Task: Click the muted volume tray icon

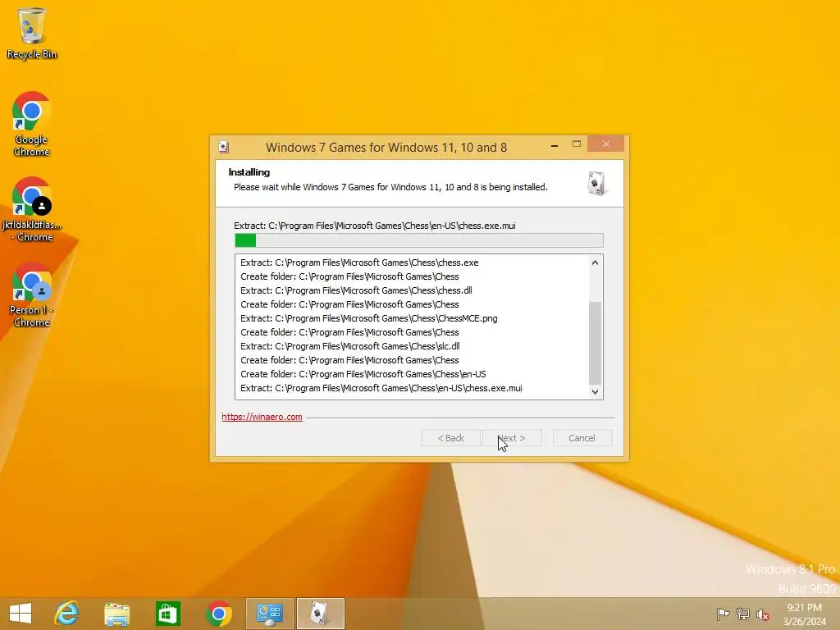Action: (x=763, y=614)
